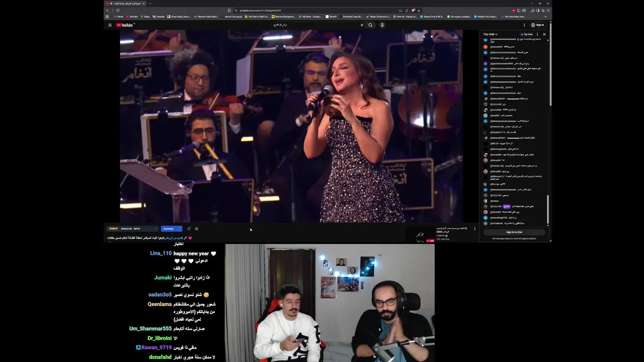Click the loop icon beside Download

189,229
